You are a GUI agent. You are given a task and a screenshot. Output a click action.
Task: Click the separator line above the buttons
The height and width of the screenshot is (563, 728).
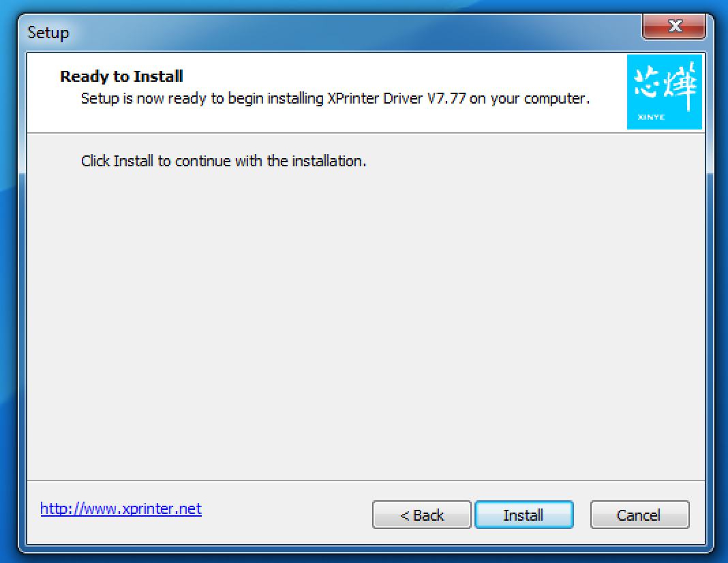(x=366, y=481)
